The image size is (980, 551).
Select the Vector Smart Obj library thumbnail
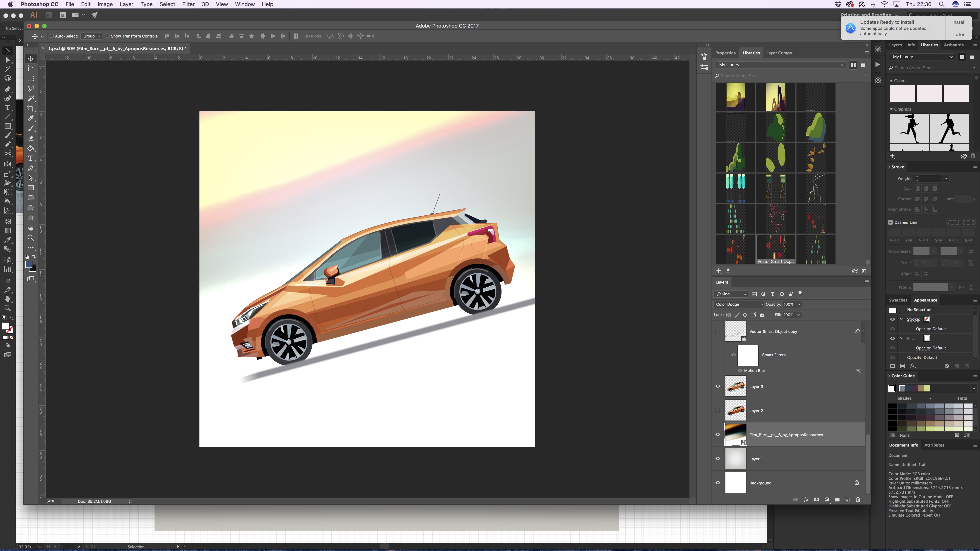tap(775, 249)
